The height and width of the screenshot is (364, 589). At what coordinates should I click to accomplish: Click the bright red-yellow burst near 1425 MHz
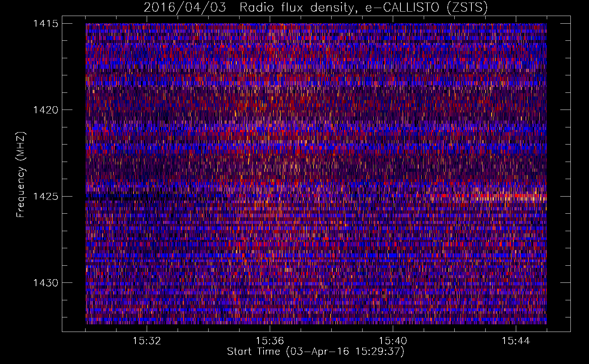(x=488, y=197)
